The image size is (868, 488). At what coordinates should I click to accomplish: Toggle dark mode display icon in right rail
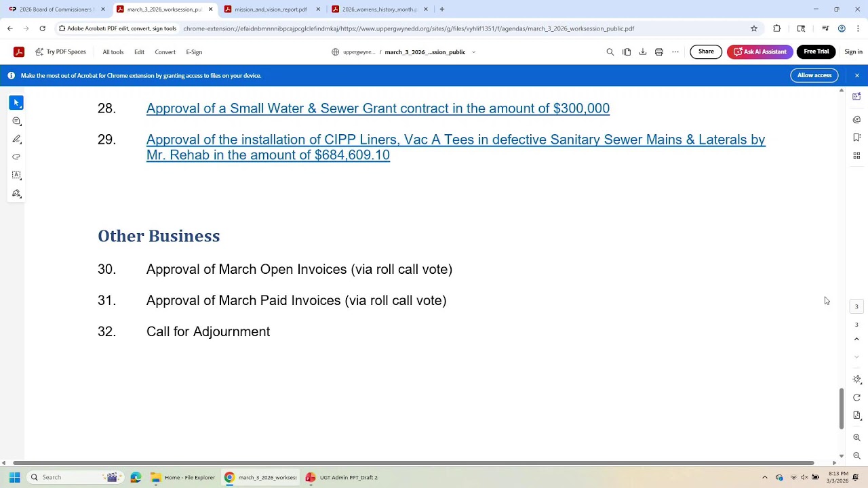pos(856,380)
